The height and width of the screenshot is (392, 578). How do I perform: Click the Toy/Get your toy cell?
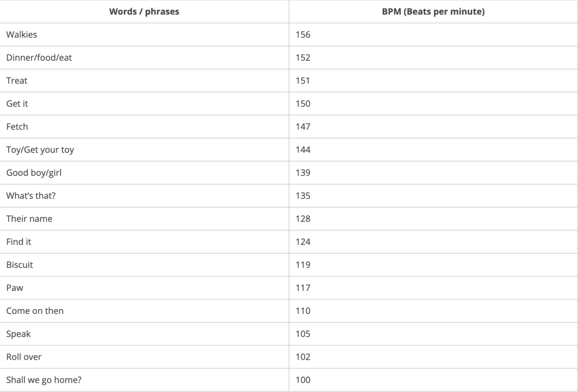(40, 150)
